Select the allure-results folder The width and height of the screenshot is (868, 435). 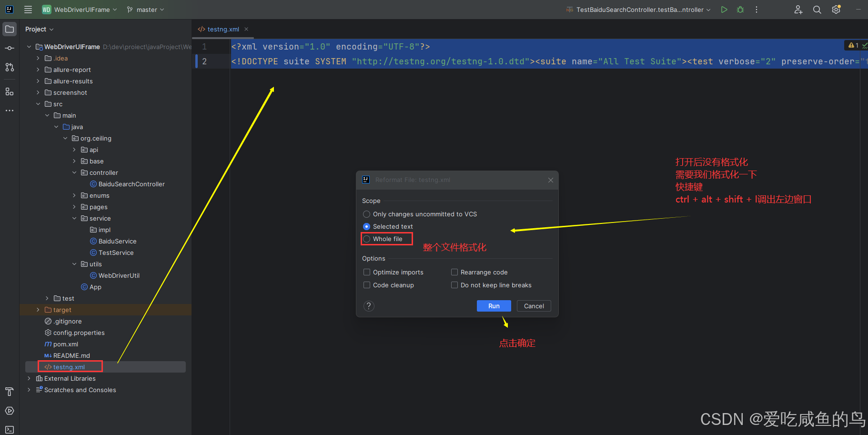click(69, 81)
